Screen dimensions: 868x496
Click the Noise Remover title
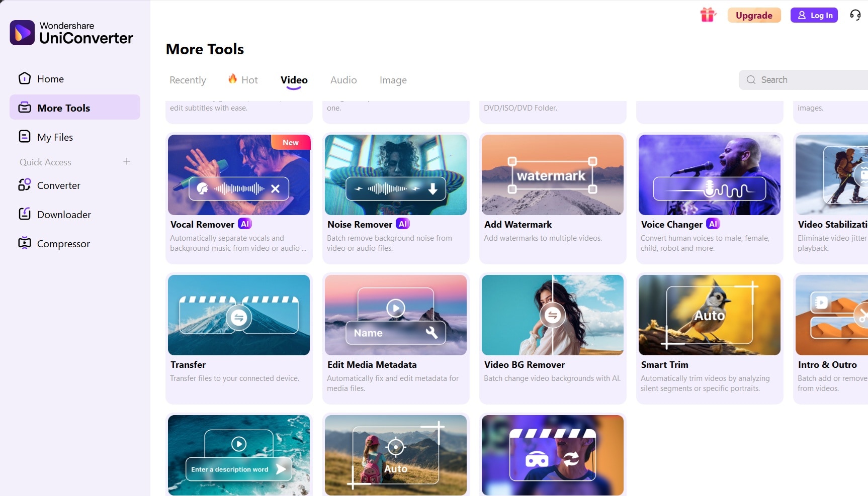pyautogui.click(x=360, y=225)
